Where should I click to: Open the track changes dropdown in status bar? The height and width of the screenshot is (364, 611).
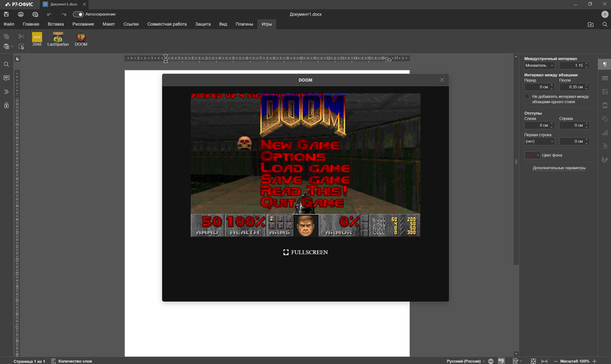[517, 361]
